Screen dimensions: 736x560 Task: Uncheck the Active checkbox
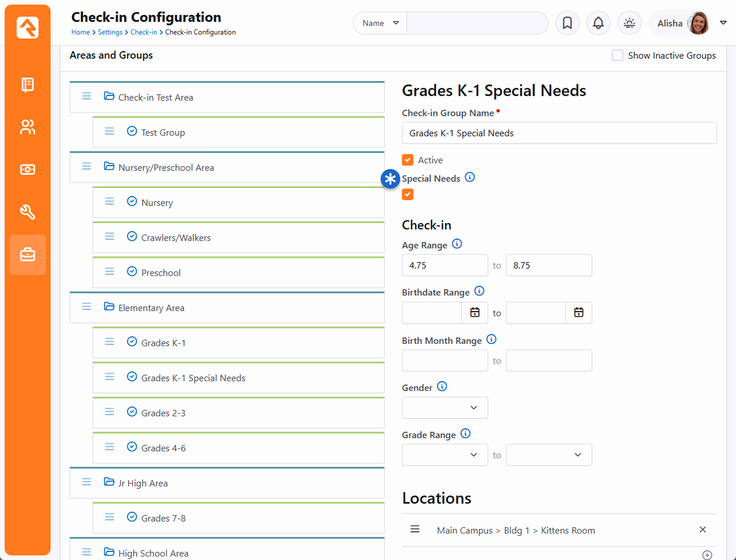408,160
